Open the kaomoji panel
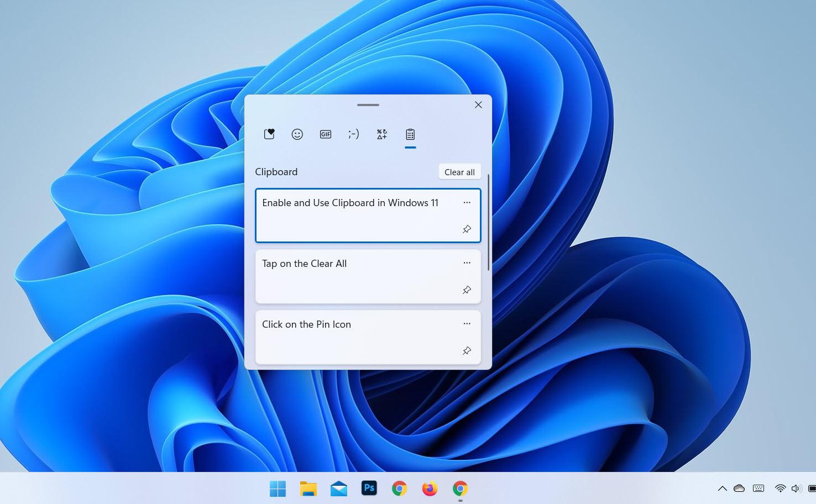Screen dimensions: 816x504 coord(353,134)
